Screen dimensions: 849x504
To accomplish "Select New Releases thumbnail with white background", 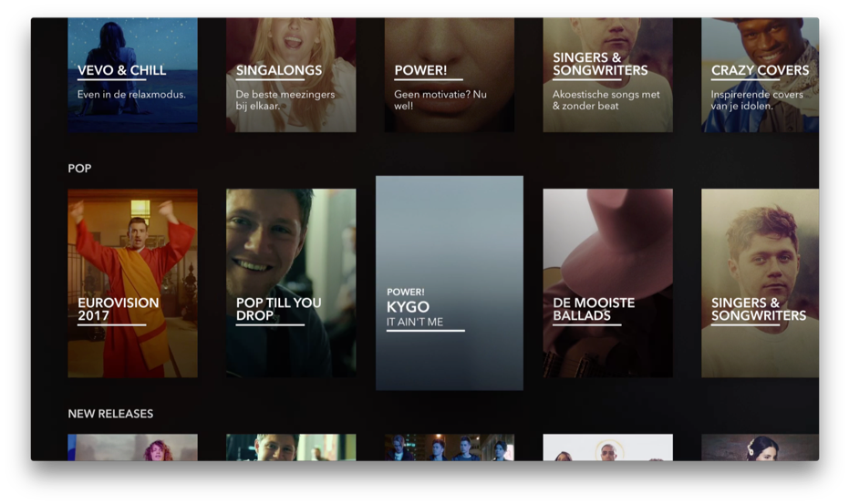I will (x=607, y=447).
